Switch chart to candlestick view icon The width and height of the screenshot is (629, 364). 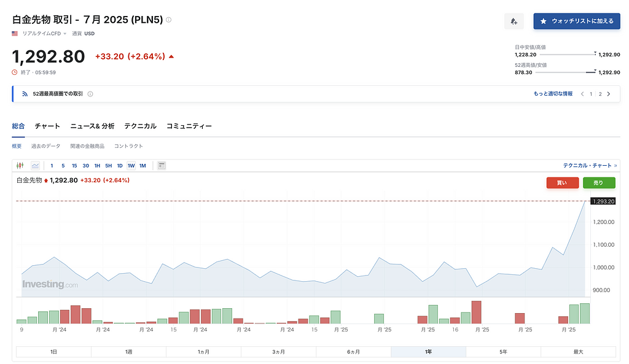pos(20,166)
